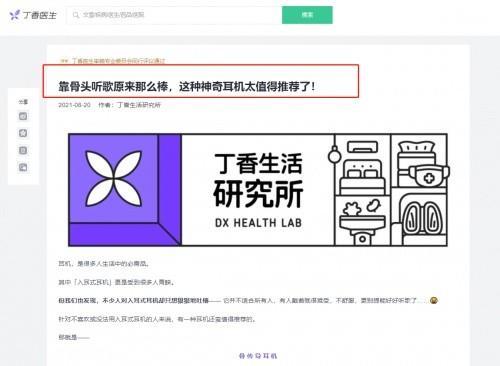This screenshot has width=500, height=366.
Task: Click the white flower emblem in purple banner
Action: [114, 178]
